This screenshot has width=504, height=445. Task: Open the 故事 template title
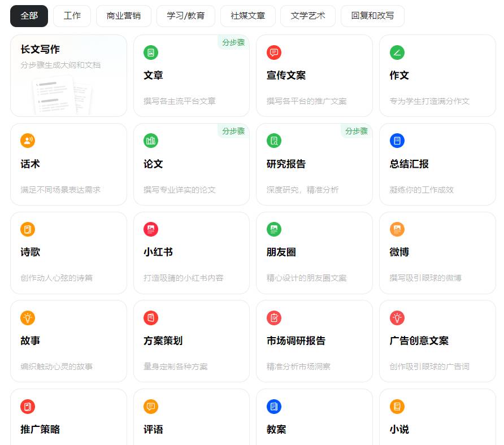(x=30, y=341)
